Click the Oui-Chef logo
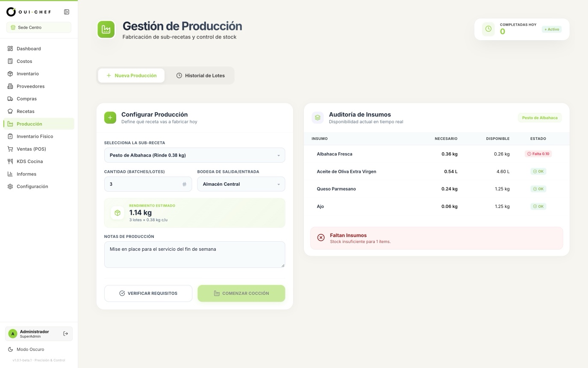Viewport: 588px width, 368px height. (x=29, y=12)
